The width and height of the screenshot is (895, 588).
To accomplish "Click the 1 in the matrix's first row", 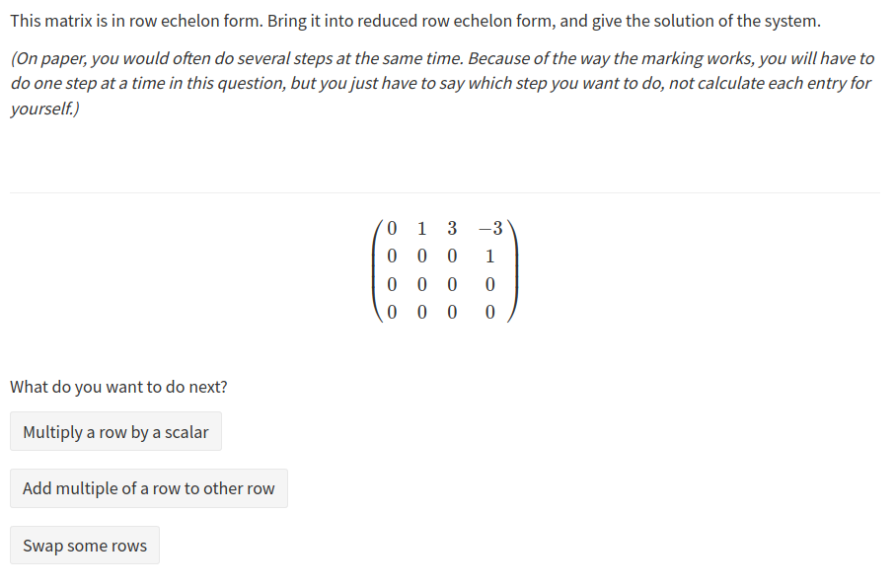I will (422, 229).
